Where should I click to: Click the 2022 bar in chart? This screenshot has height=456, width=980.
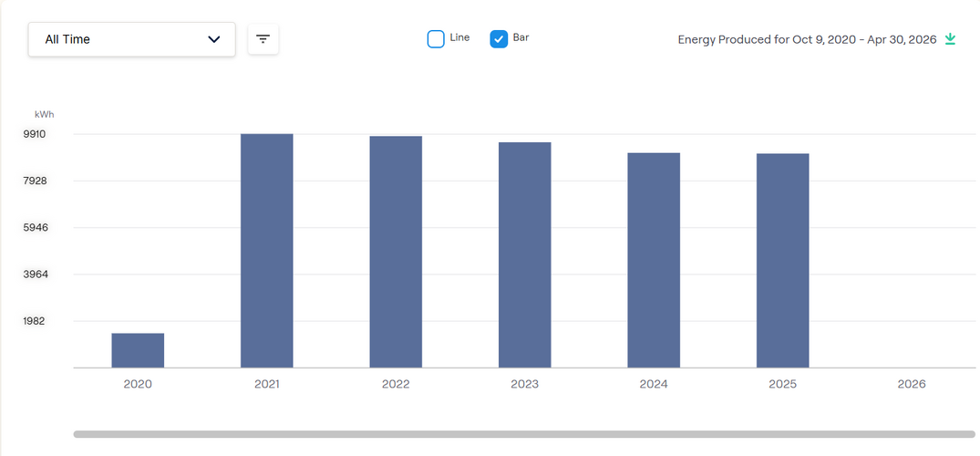(396, 252)
